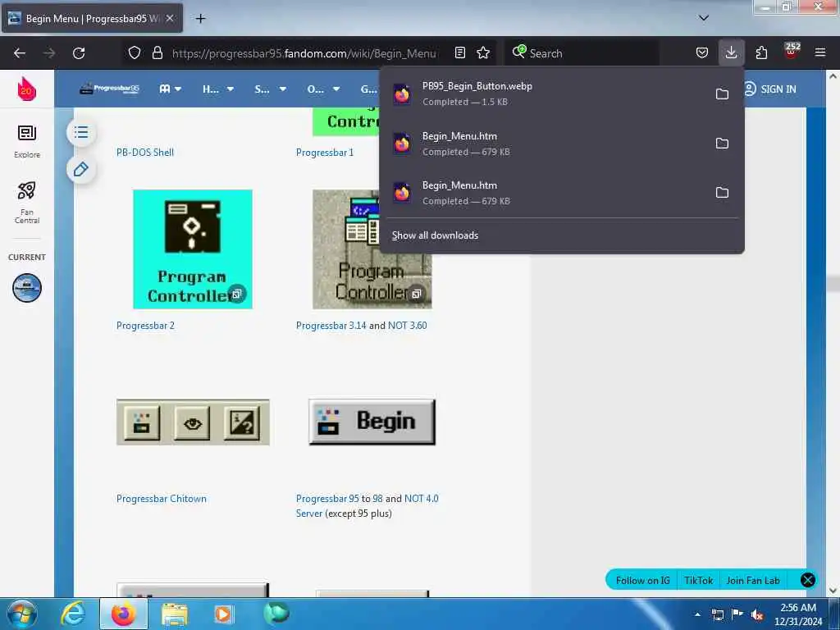This screenshot has width=840, height=630.
Task: Open the table of contents list button
Action: point(81,132)
